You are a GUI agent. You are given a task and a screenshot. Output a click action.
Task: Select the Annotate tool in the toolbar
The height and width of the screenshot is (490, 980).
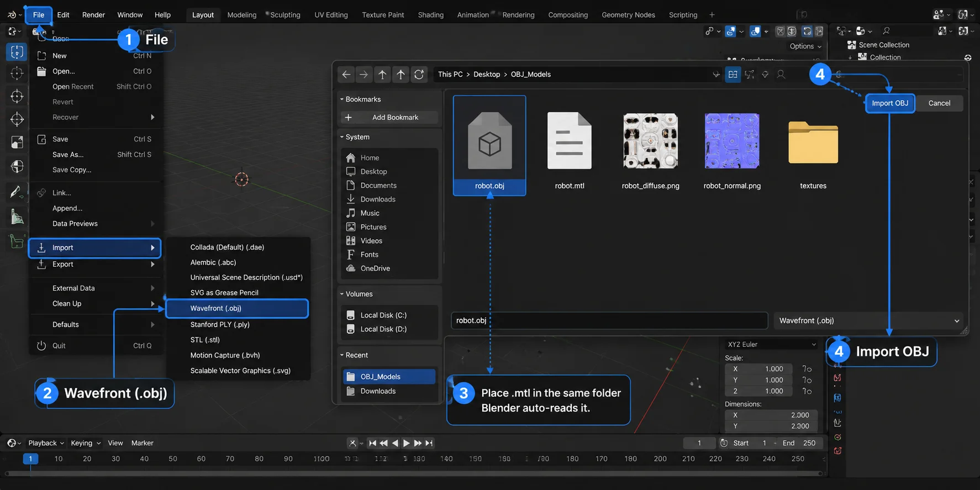pos(17,192)
